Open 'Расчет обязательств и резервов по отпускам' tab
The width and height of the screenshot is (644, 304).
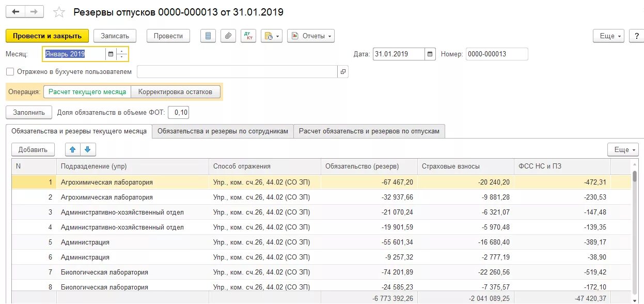[369, 131]
